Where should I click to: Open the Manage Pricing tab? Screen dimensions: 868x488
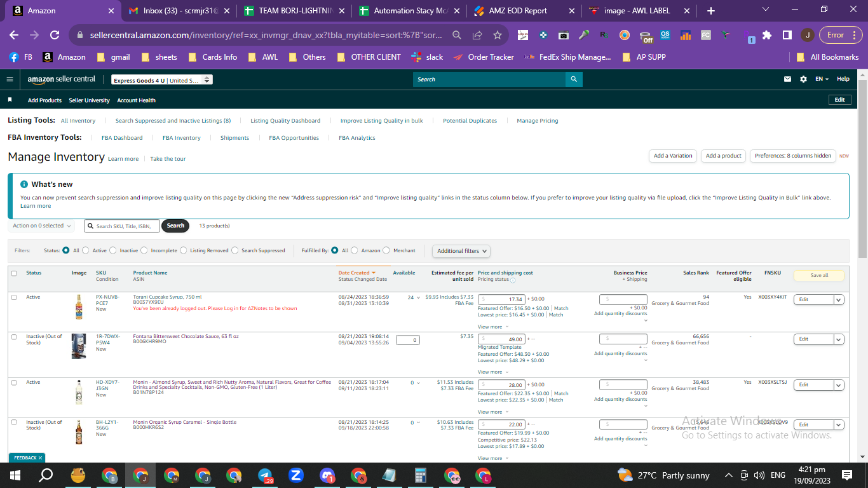click(538, 121)
